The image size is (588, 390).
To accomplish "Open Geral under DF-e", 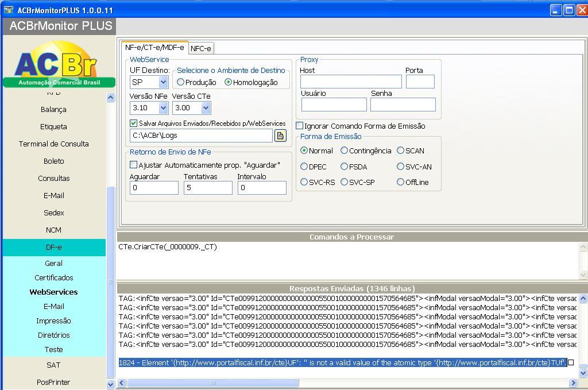I will coord(53,263).
